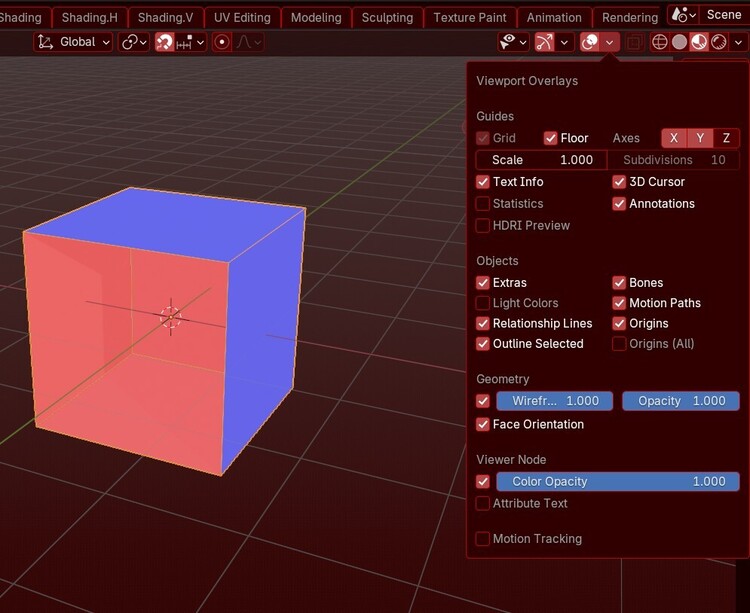Open the Rendering workspace tab
Viewport: 750px width, 613px height.
coord(630,18)
